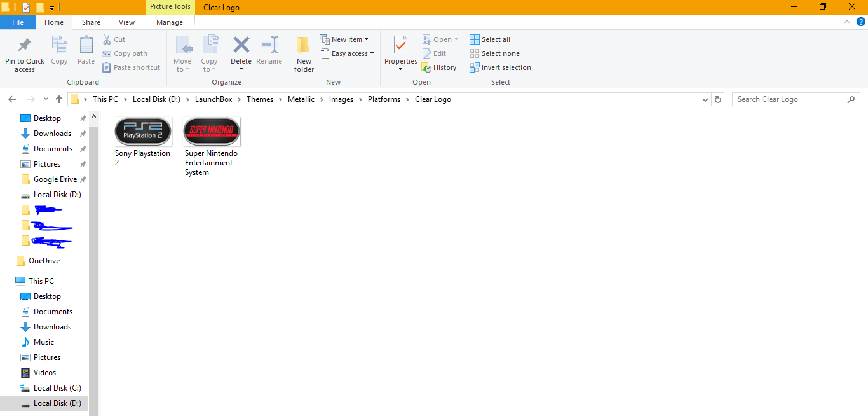Switch to the Home ribbon tab
Viewport: 868px width, 416px height.
[x=54, y=22]
